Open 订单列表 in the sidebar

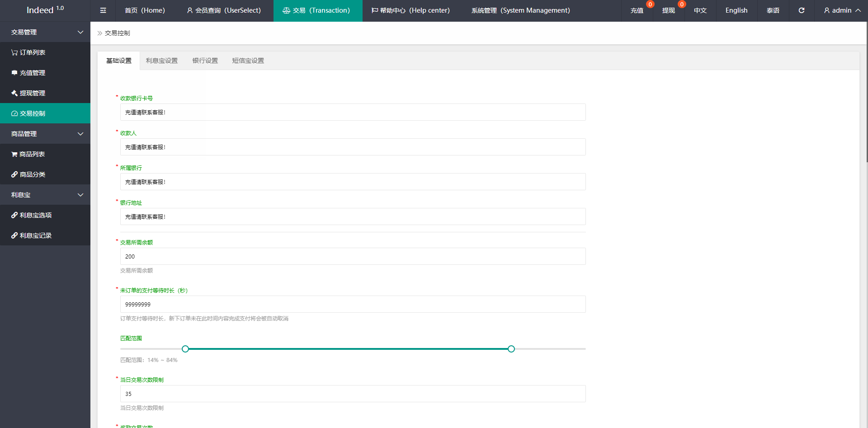pos(45,52)
